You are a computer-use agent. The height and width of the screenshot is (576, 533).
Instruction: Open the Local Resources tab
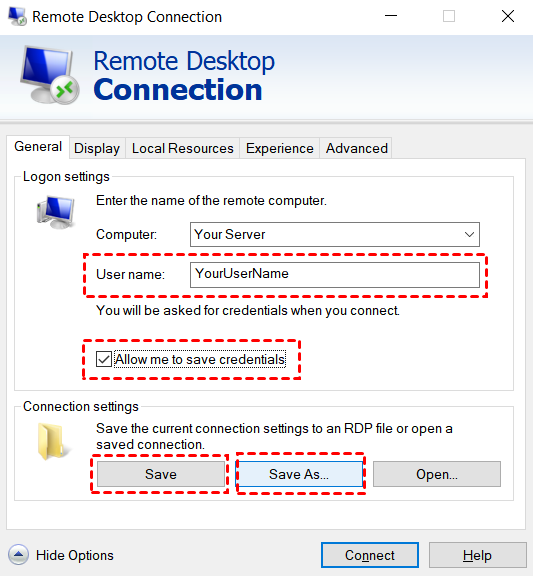[x=183, y=148]
